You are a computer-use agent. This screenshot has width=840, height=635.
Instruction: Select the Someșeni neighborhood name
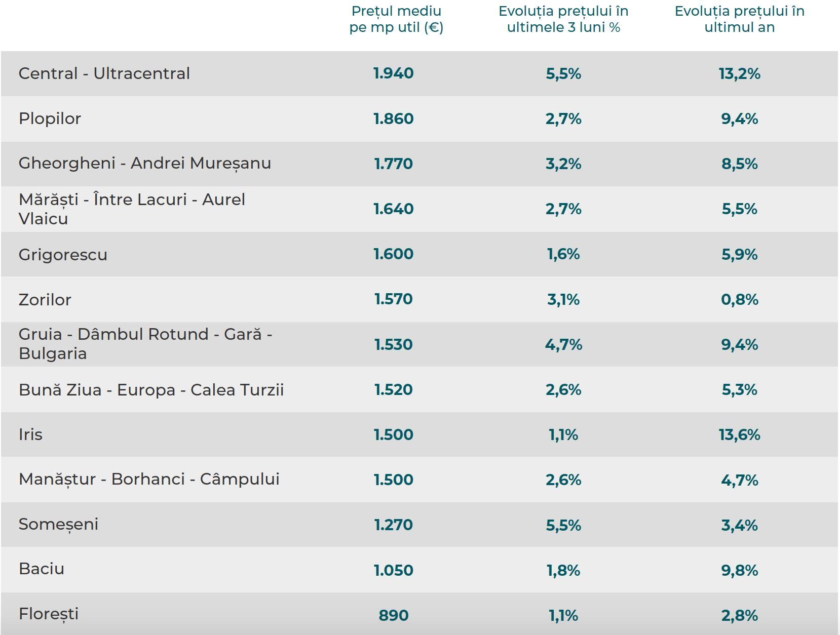[x=58, y=524]
